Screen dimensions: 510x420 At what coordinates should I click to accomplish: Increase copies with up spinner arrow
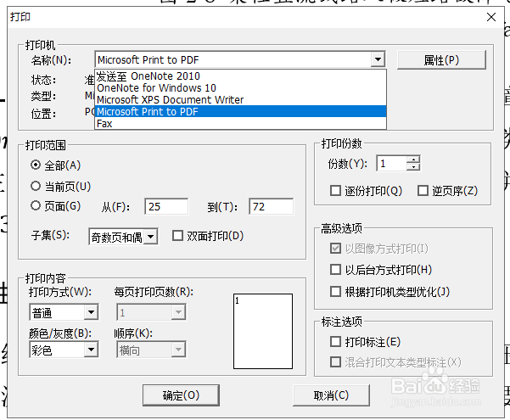[413, 160]
